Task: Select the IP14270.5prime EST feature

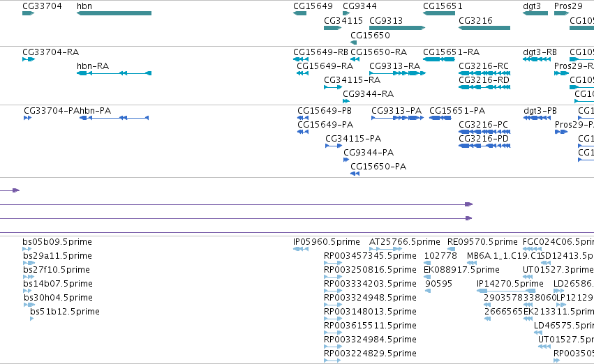Action: 506,291
